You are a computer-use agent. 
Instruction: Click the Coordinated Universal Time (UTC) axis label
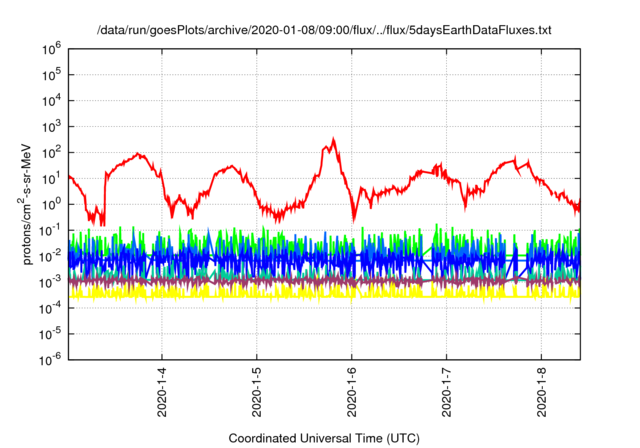[324, 438]
